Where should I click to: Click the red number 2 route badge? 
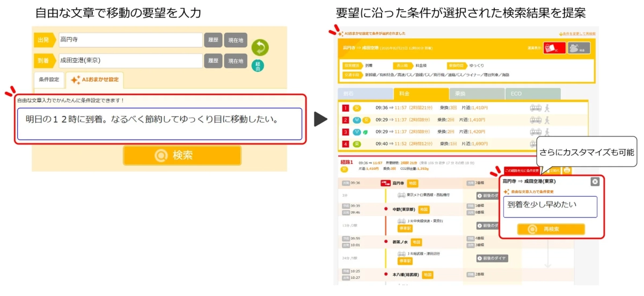(x=346, y=120)
